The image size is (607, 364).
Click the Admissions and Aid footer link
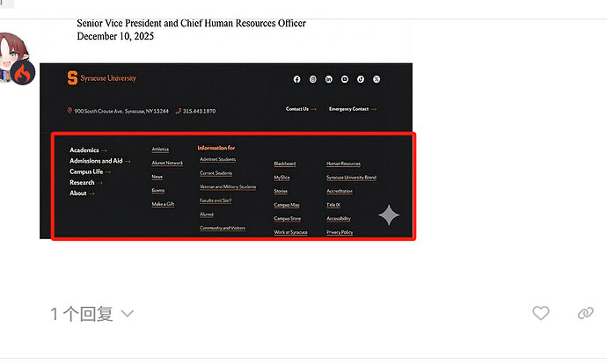point(100,161)
